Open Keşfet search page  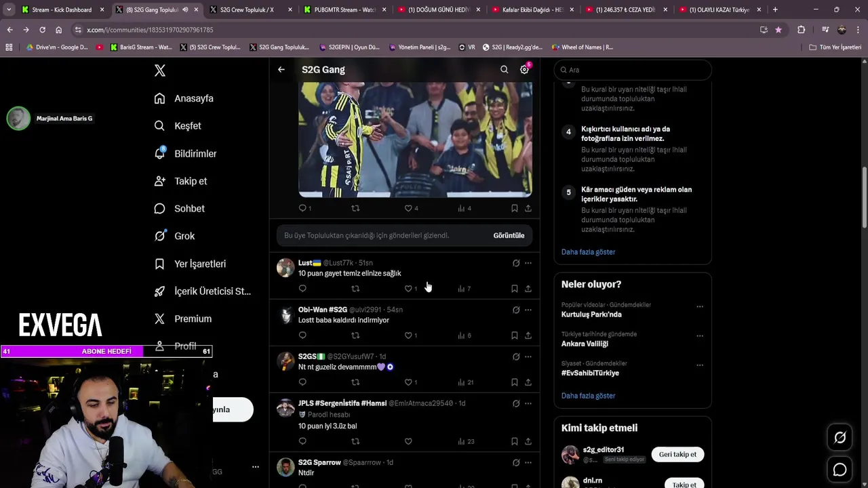(178, 126)
